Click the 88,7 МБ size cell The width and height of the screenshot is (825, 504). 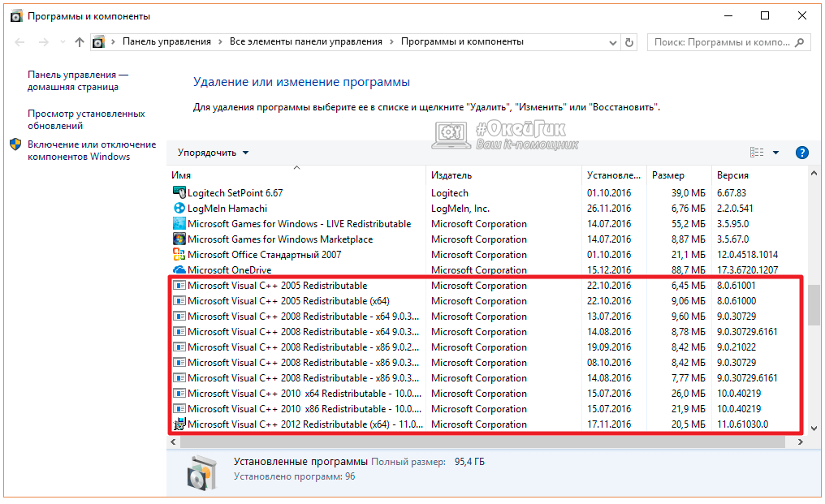[689, 270]
